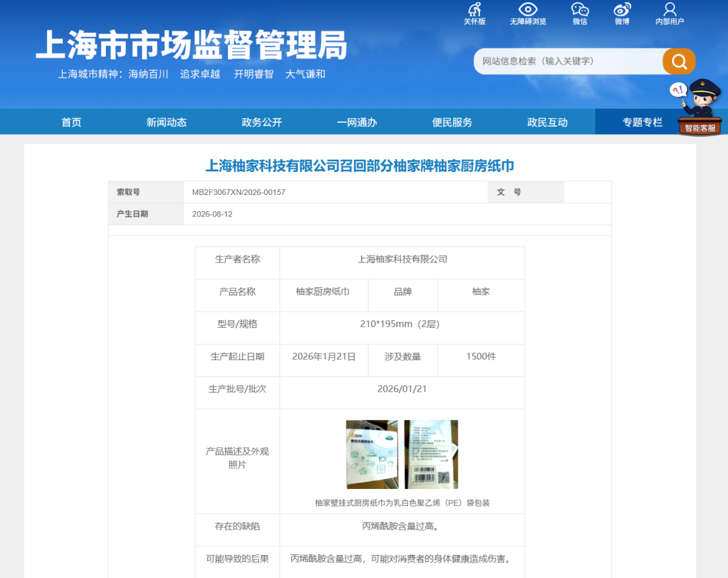Image resolution: width=728 pixels, height=578 pixels.
Task: Click the 生产批号/批次 row label
Action: [x=237, y=389]
